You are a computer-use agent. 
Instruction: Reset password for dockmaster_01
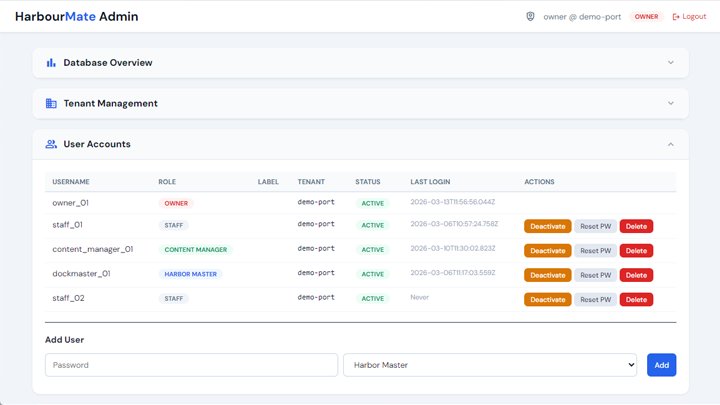tap(596, 275)
